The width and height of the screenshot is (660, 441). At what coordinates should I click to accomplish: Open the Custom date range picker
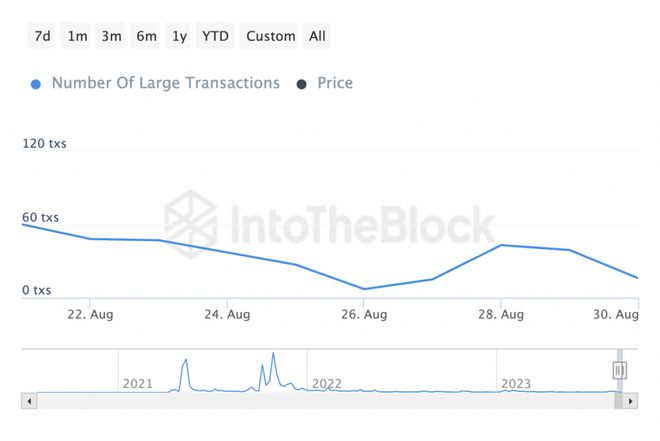point(270,36)
